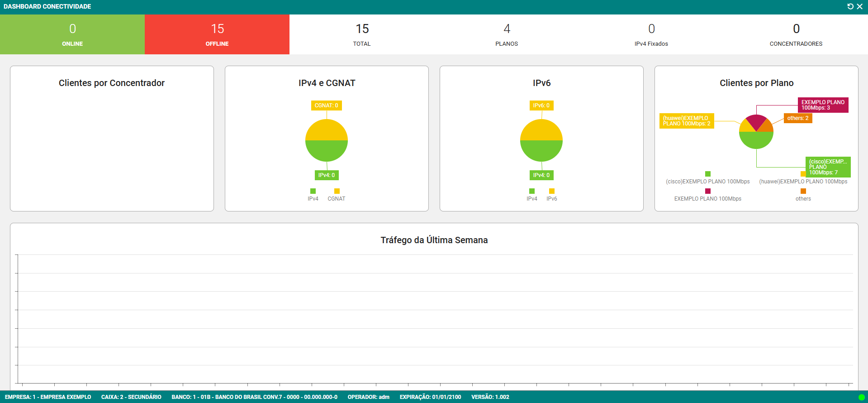Select the PLANOS counter tile
868x403 pixels.
(x=507, y=34)
